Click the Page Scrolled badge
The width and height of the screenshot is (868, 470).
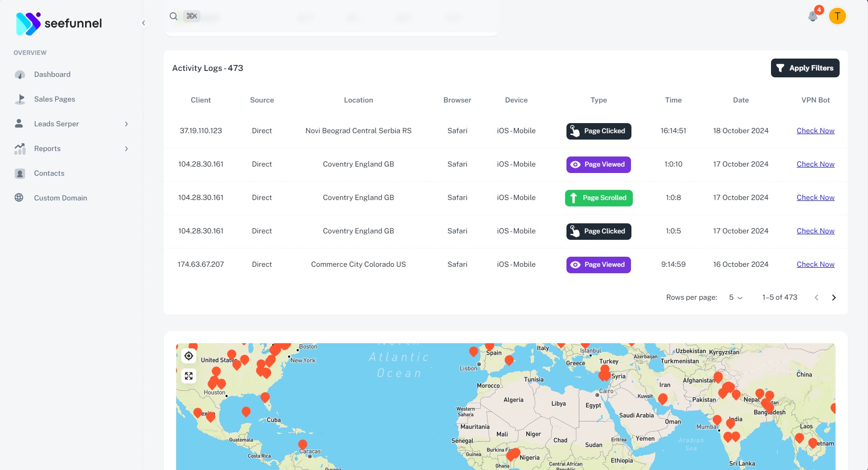tap(598, 198)
